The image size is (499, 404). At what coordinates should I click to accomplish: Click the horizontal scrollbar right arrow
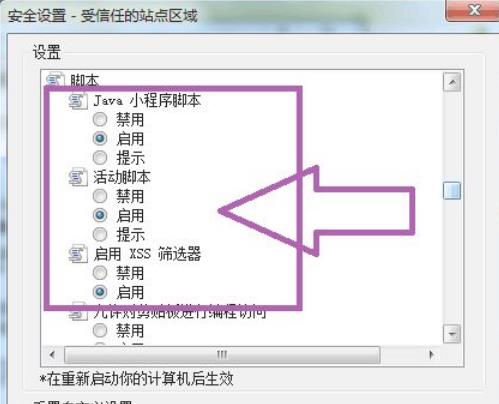(432, 355)
